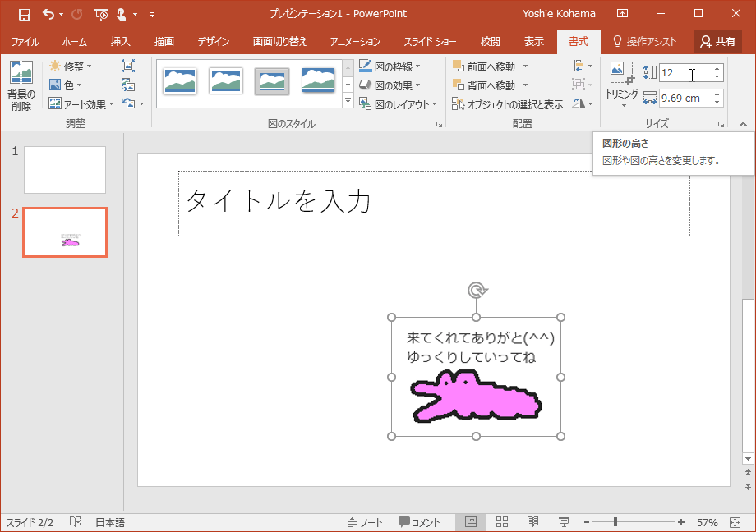This screenshot has width=756, height=532.
Task: Click the zoom slider in status bar
Action: pyautogui.click(x=634, y=522)
